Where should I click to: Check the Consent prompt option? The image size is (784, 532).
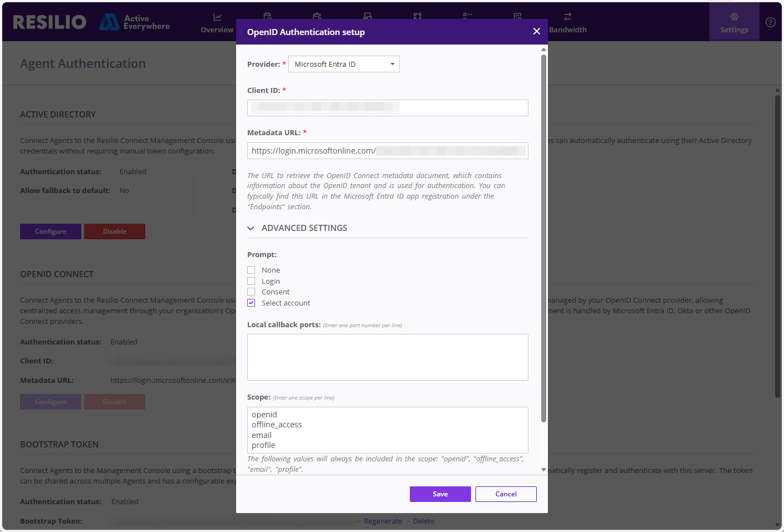(x=251, y=292)
